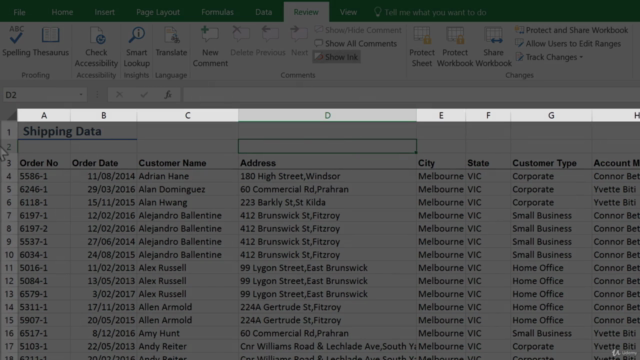Switch to the Page Layout tab

pos(158,12)
